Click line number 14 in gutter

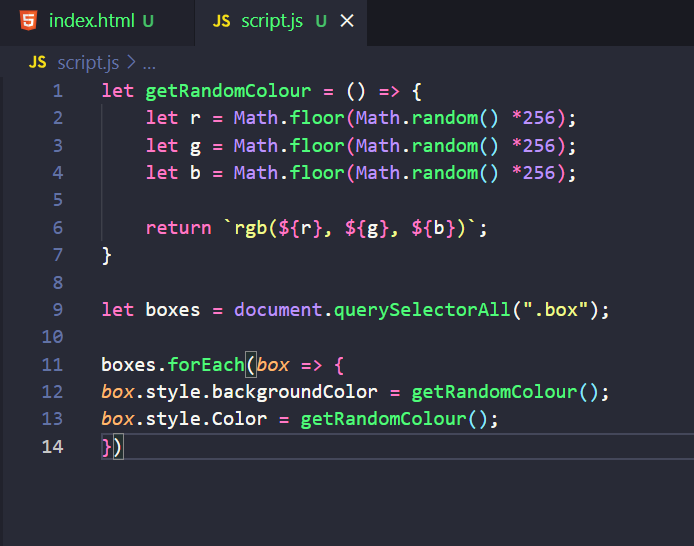[53, 447]
